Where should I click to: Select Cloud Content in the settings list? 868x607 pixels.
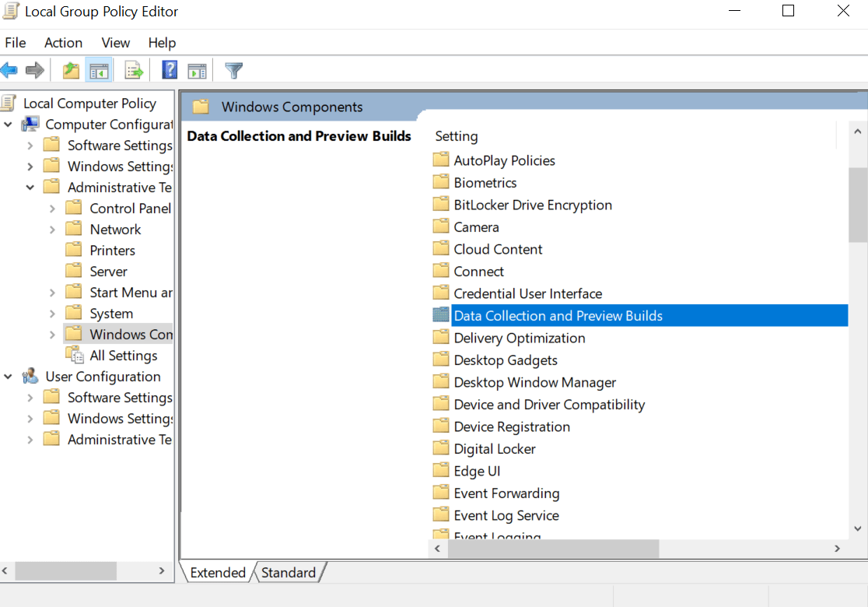[x=497, y=248]
